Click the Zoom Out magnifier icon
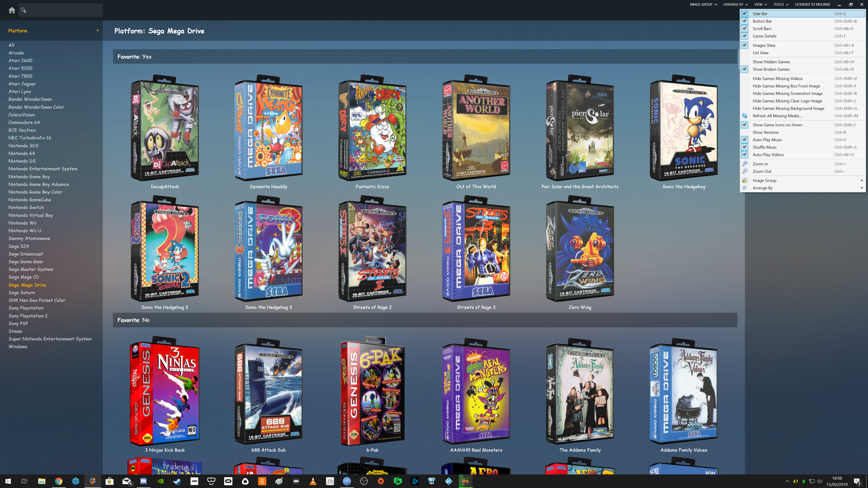The height and width of the screenshot is (488, 868). (745, 171)
